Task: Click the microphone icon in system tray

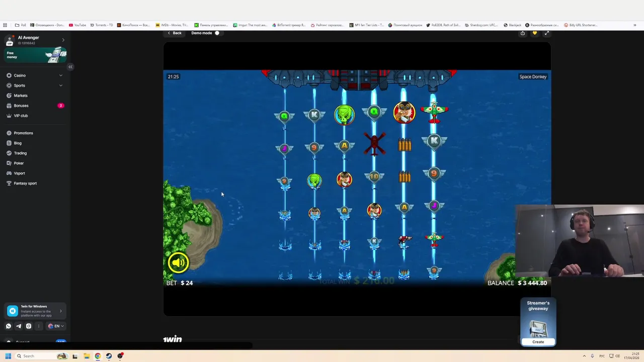Action: 593,356
